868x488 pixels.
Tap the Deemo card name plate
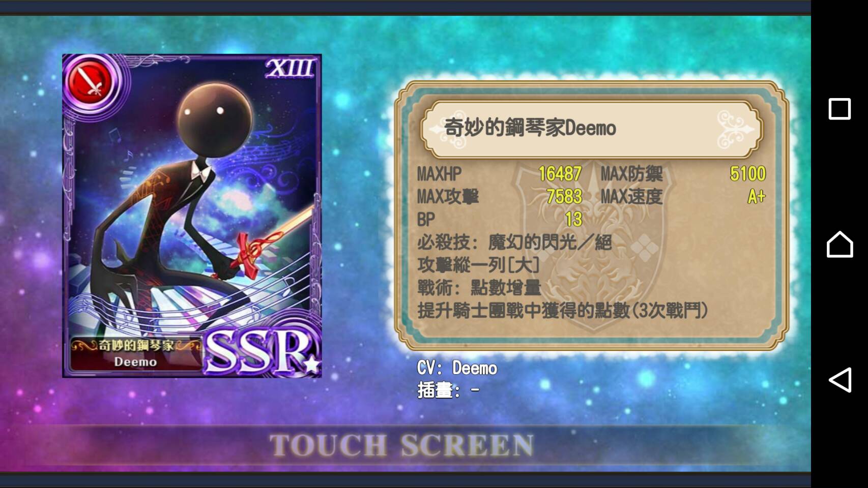[x=136, y=353]
